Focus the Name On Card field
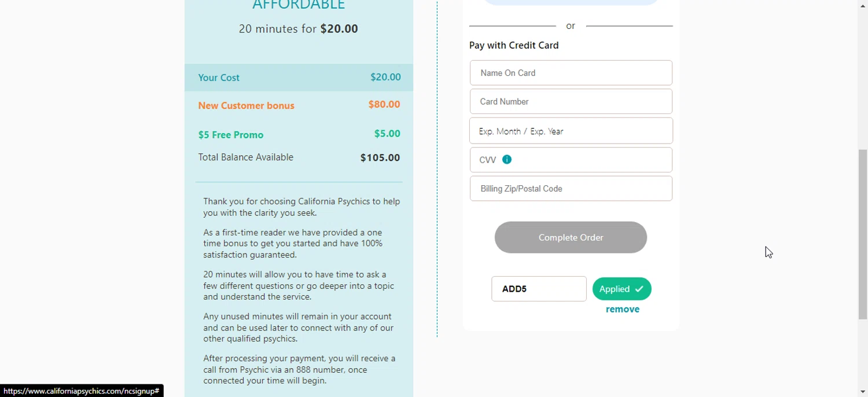 tap(571, 73)
